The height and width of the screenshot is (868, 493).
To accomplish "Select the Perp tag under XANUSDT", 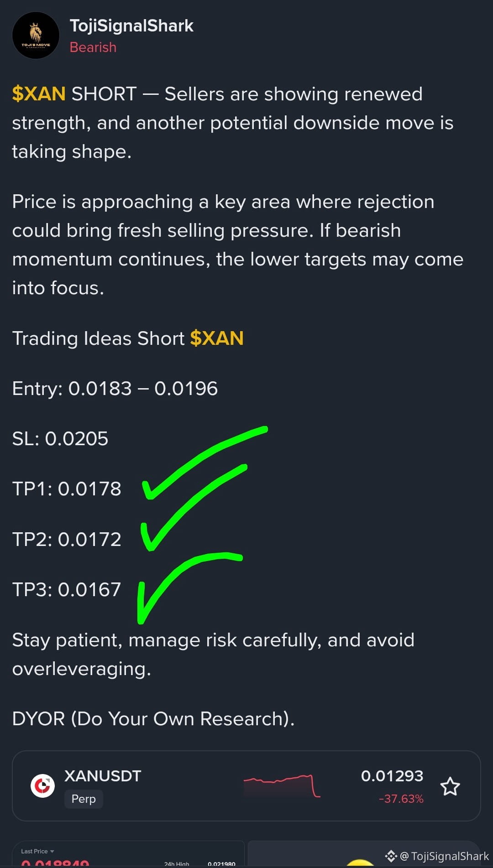I will click(x=84, y=799).
